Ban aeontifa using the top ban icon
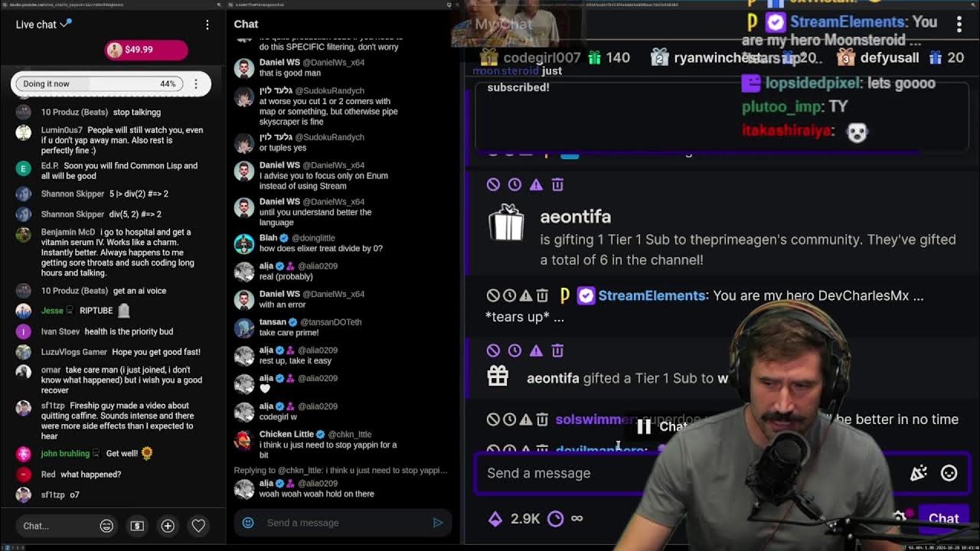The image size is (980, 551). (x=493, y=184)
